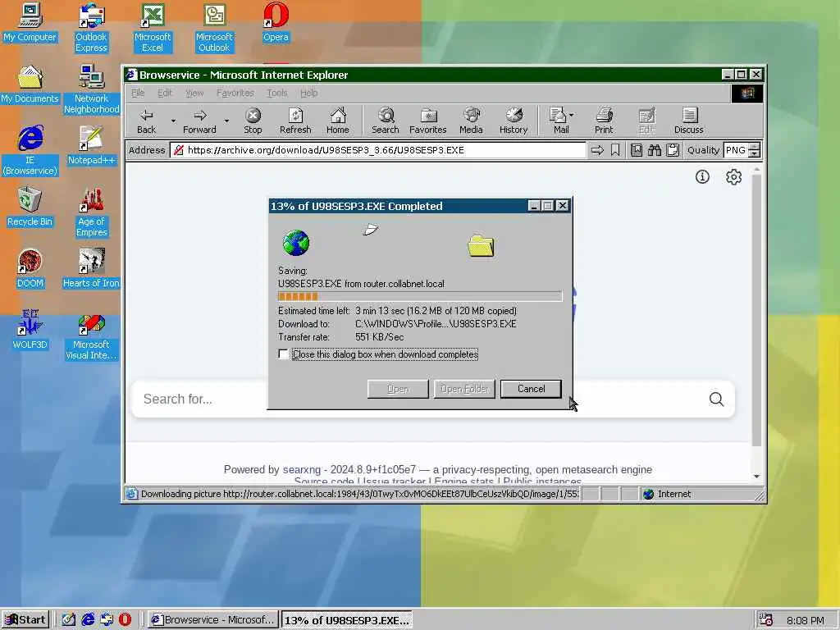This screenshot has height=630, width=840.
Task: Open the Windows Start menu
Action: pos(25,620)
